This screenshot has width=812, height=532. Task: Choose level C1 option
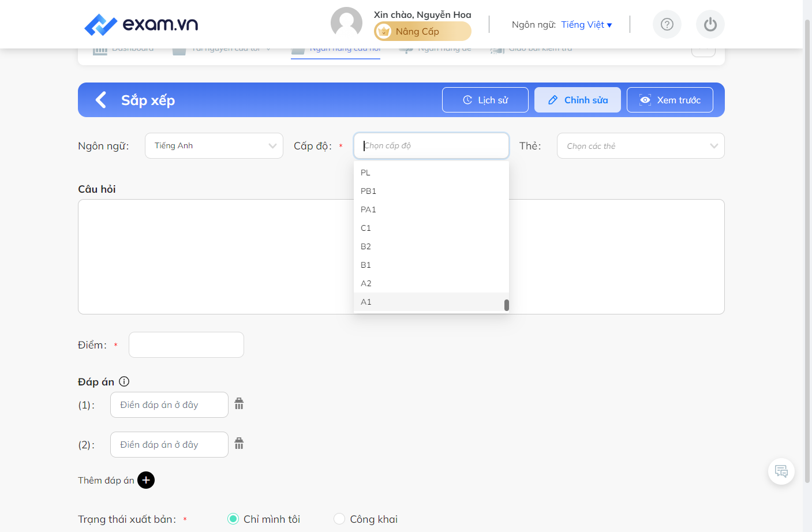pyautogui.click(x=431, y=228)
